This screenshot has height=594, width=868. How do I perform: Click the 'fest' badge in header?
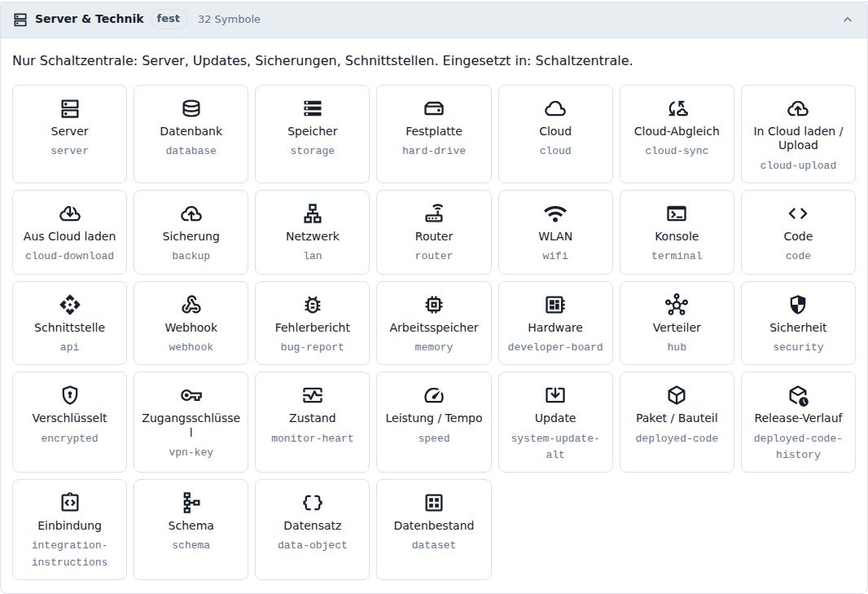(x=169, y=19)
